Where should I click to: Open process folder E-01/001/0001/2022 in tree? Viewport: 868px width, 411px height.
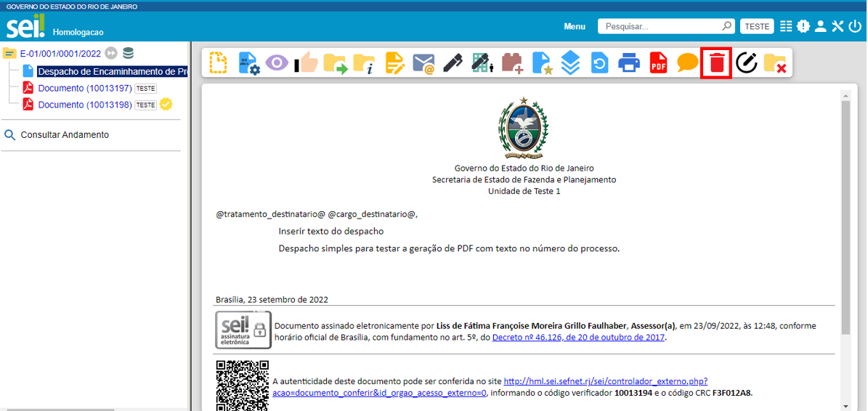[x=60, y=53]
